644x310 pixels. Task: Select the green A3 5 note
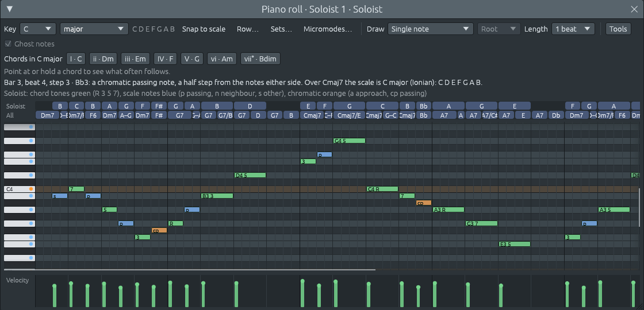click(614, 210)
